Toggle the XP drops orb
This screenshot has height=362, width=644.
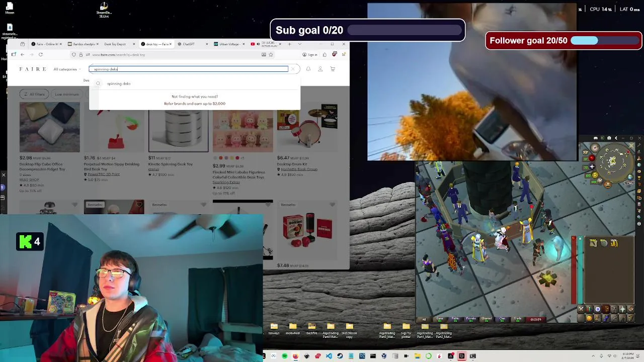pyautogui.click(x=586, y=152)
